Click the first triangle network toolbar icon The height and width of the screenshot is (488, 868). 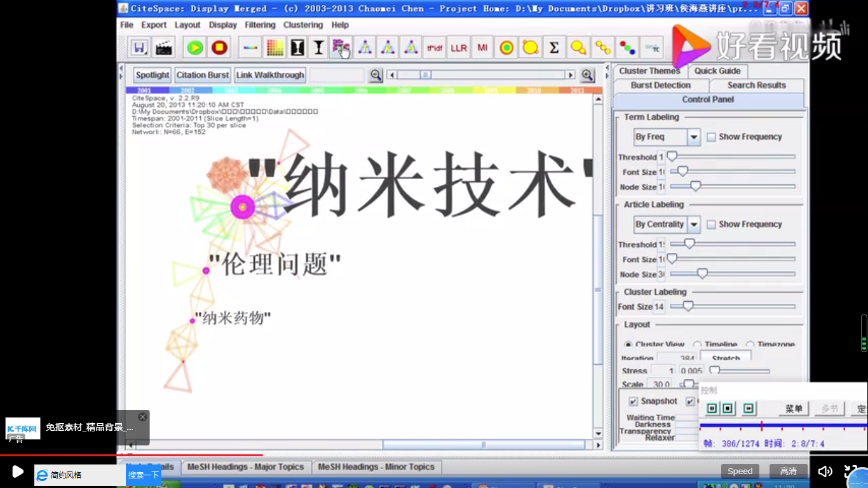point(365,48)
